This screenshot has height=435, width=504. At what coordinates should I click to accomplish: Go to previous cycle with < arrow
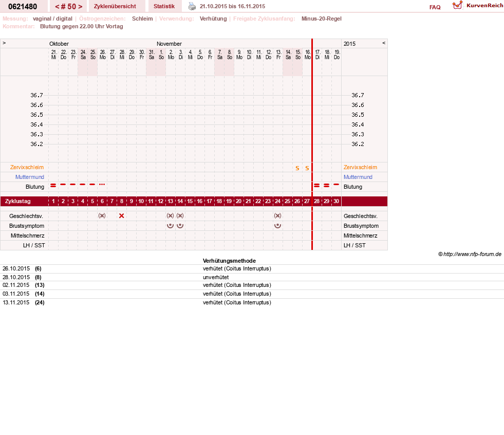coord(57,7)
